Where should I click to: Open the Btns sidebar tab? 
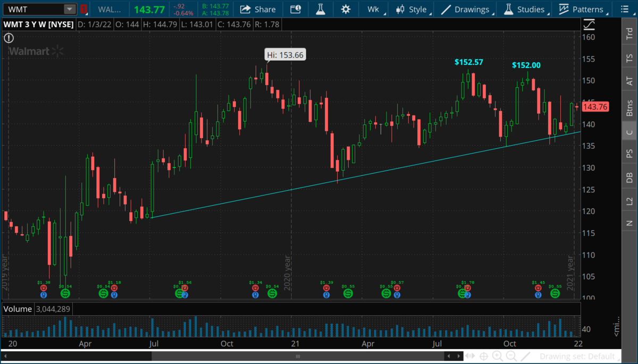[629, 107]
